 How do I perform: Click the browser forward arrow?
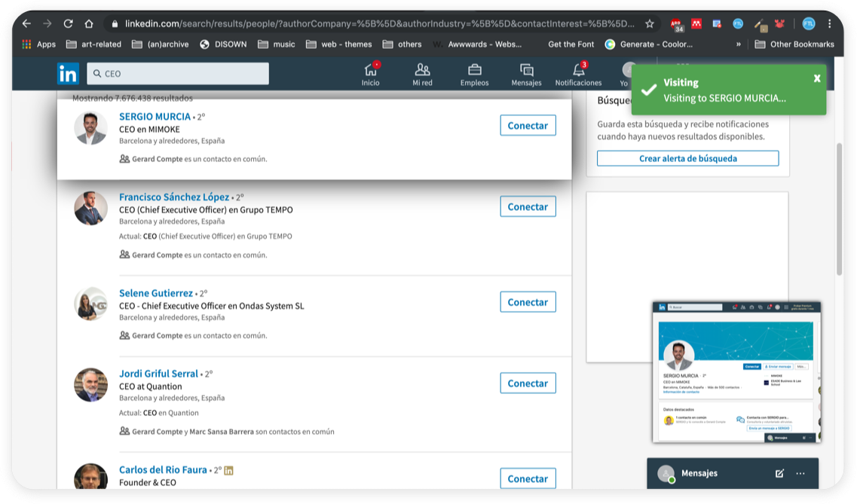click(47, 23)
